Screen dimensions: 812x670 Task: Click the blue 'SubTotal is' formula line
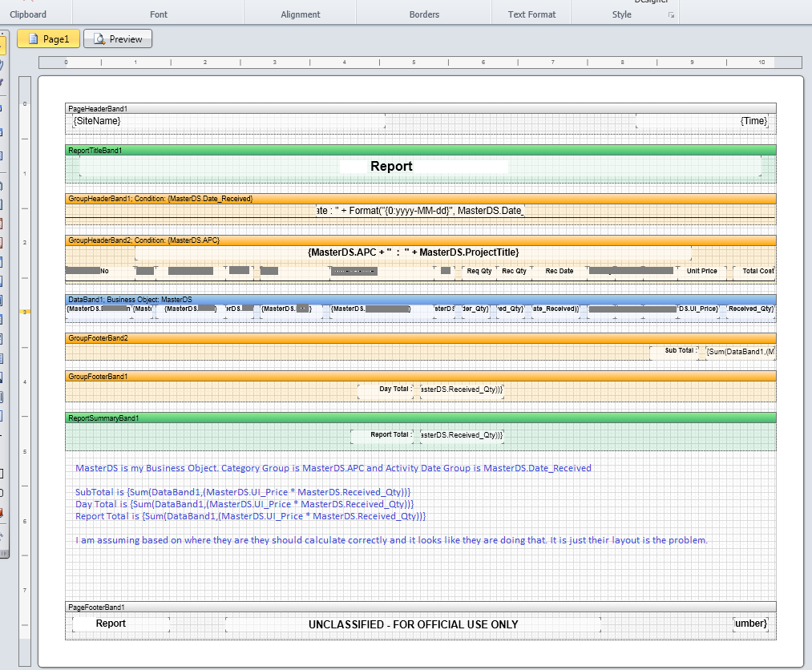243,492
